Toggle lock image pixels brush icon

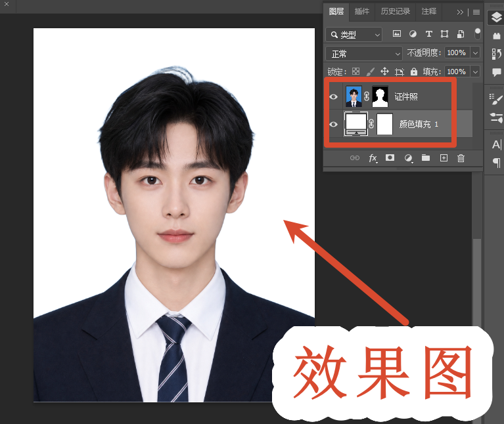coord(371,72)
